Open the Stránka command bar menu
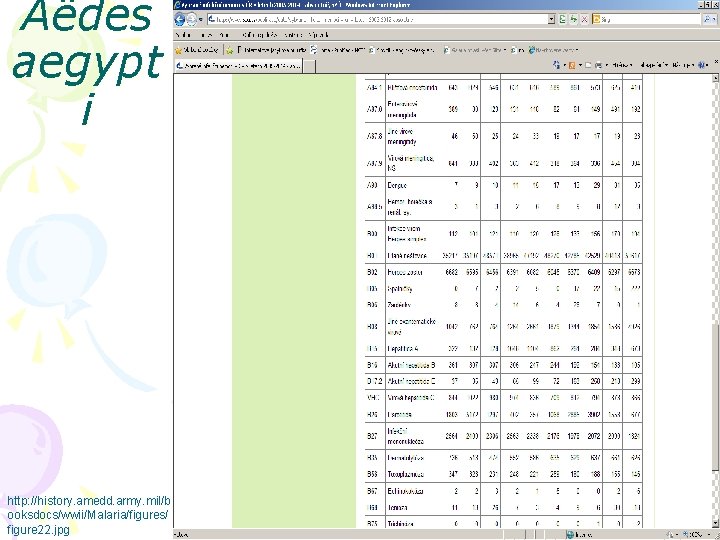Viewport: 720px width, 540px height. tap(622, 65)
